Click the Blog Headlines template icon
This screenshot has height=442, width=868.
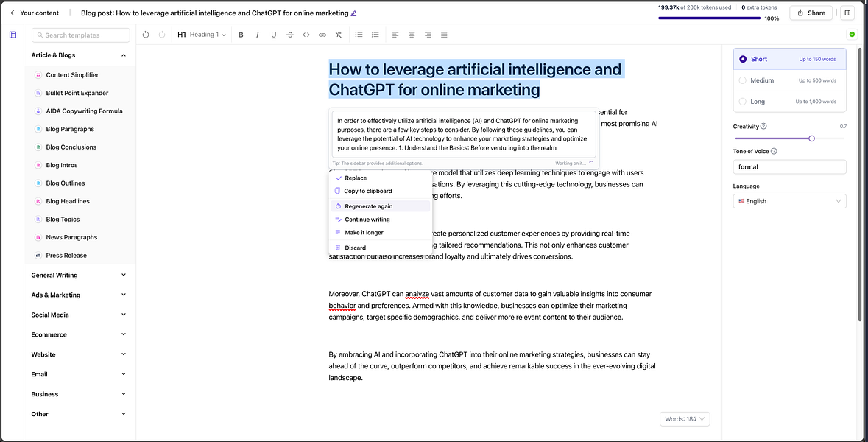click(38, 201)
